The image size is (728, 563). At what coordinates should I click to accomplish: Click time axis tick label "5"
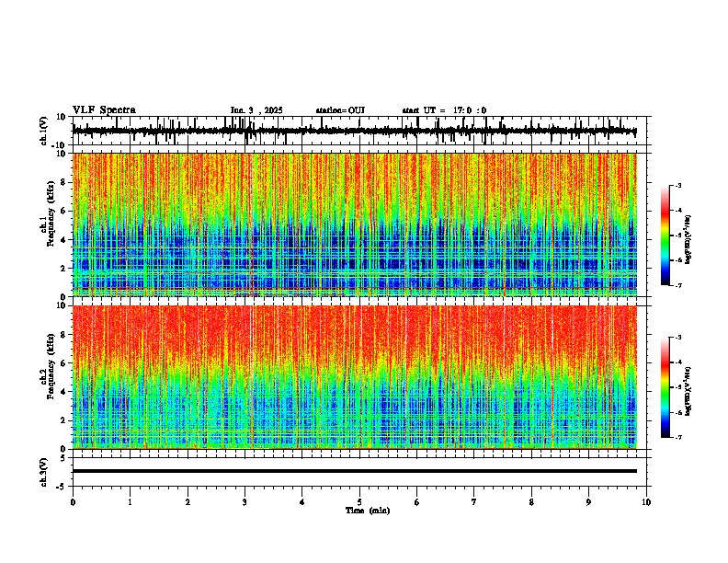tap(359, 502)
